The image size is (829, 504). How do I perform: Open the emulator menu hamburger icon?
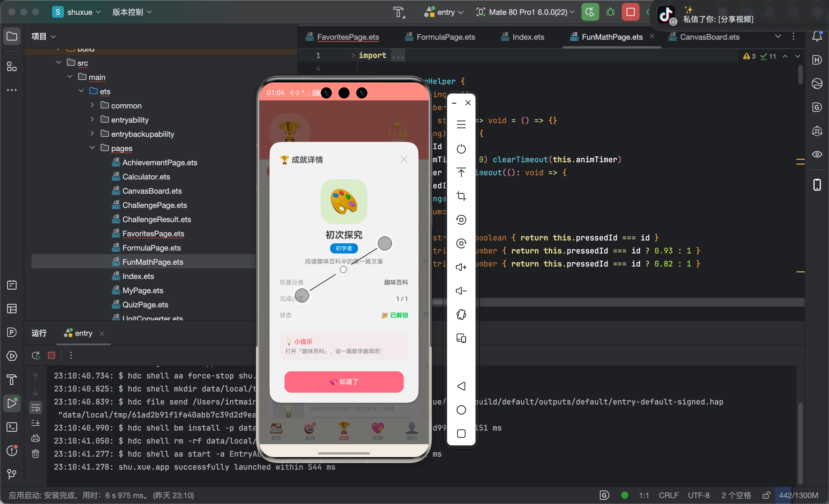pyautogui.click(x=461, y=124)
